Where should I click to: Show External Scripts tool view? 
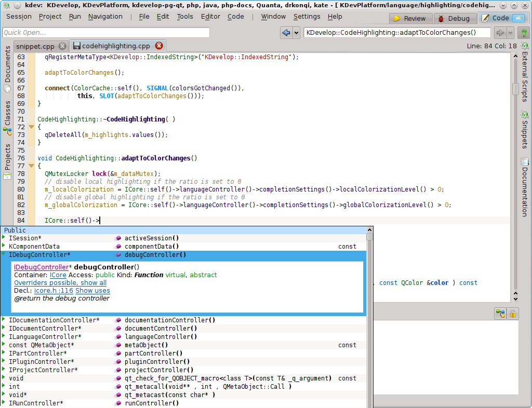click(525, 72)
